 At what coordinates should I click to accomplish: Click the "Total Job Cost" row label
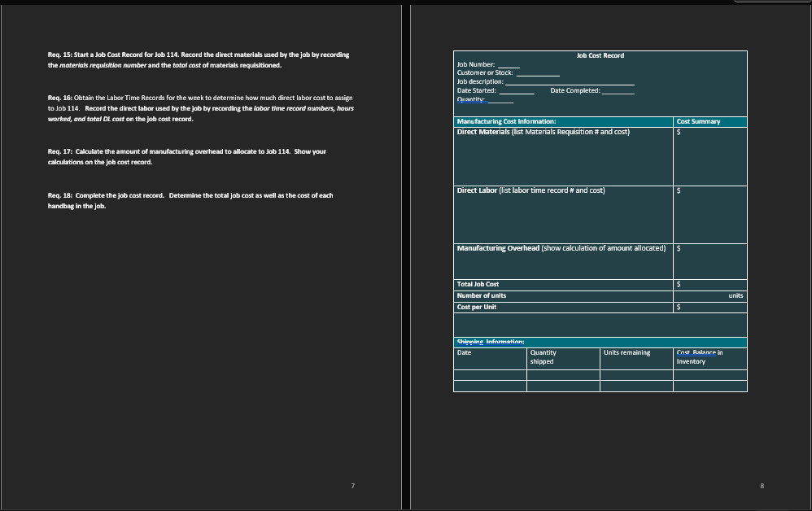click(478, 284)
